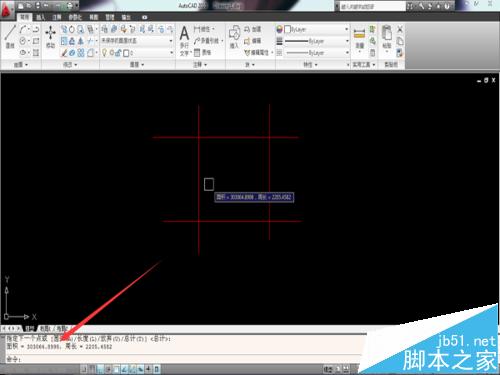
Task: Open the Layer Properties manager icon
Action: (x=104, y=29)
